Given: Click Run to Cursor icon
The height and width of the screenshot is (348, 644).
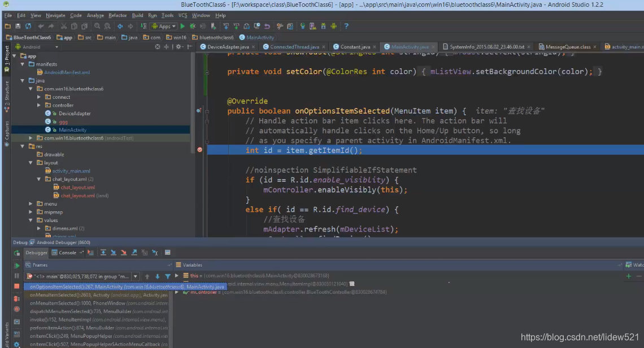Looking at the screenshot, I should click(155, 253).
